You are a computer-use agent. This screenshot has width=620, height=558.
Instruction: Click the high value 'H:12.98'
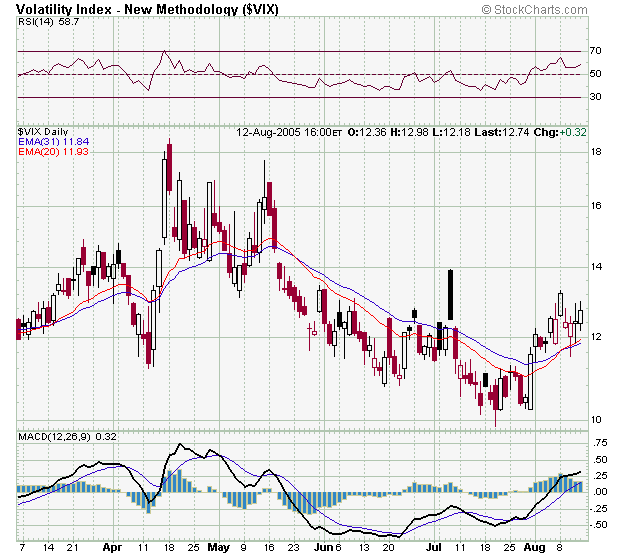click(x=409, y=132)
